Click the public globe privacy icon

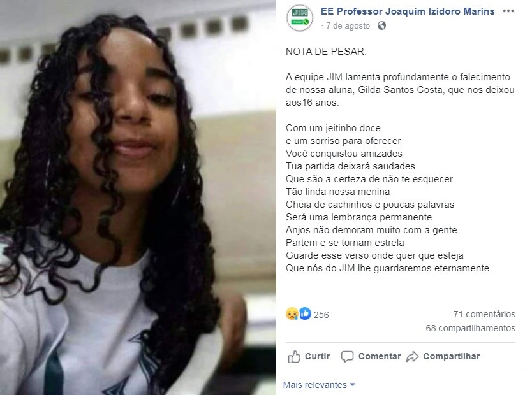click(x=381, y=25)
